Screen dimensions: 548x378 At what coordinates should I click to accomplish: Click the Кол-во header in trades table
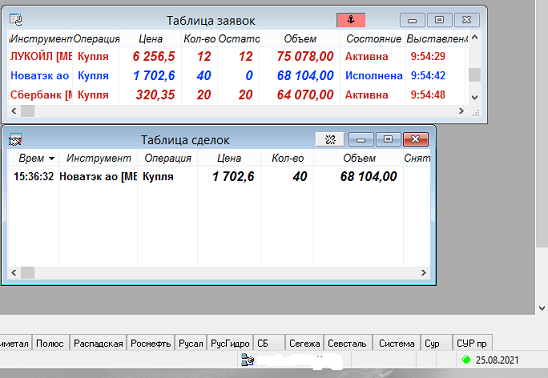287,158
